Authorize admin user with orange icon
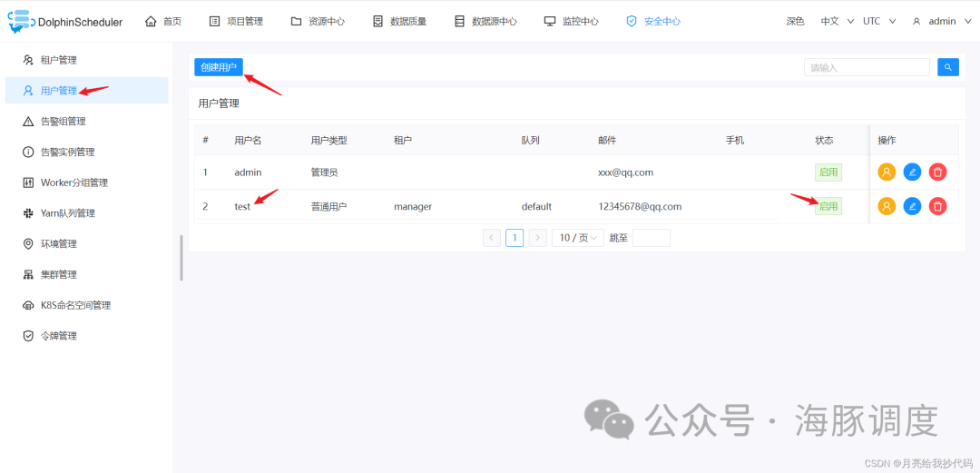 887,172
